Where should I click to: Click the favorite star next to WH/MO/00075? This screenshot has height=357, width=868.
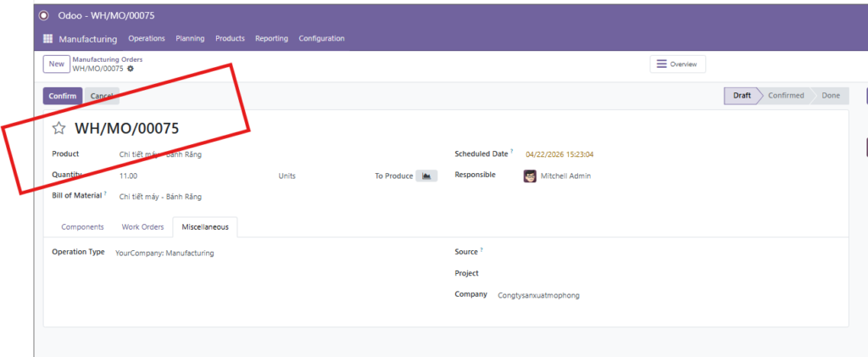click(58, 129)
